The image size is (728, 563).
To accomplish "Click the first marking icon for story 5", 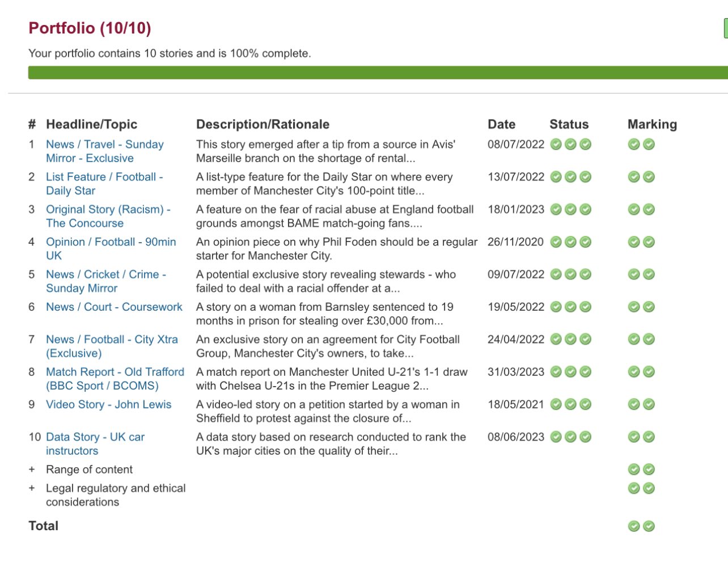I will point(633,274).
